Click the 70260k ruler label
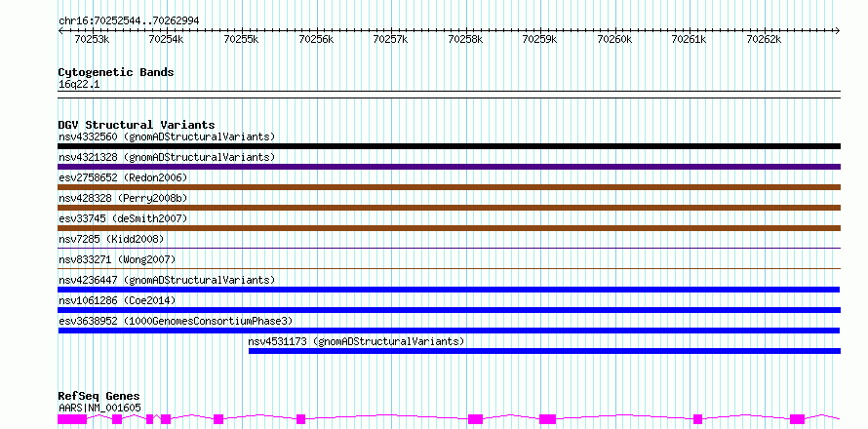The height and width of the screenshot is (429, 868). tap(613, 39)
